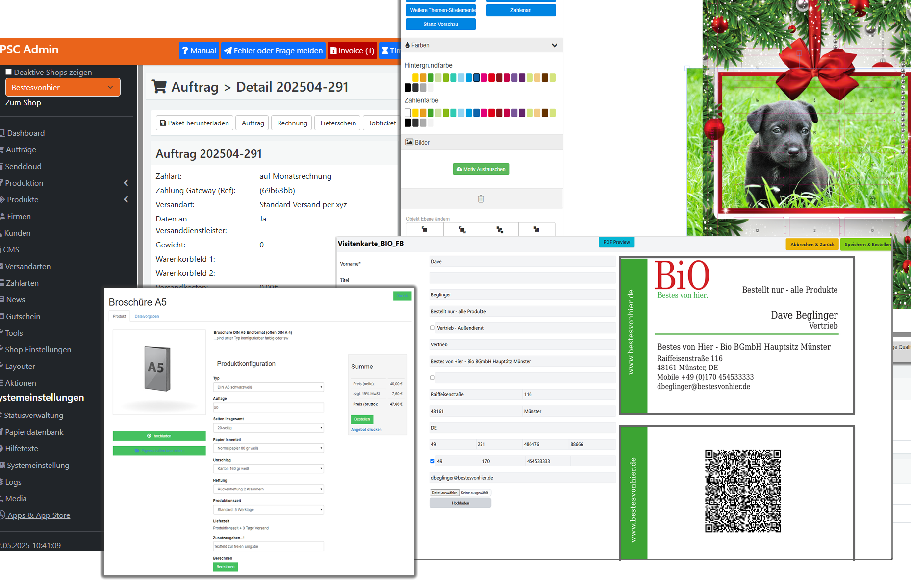This screenshot has width=911, height=588.
Task: Click the droplet icon beside Farben
Action: coord(407,45)
